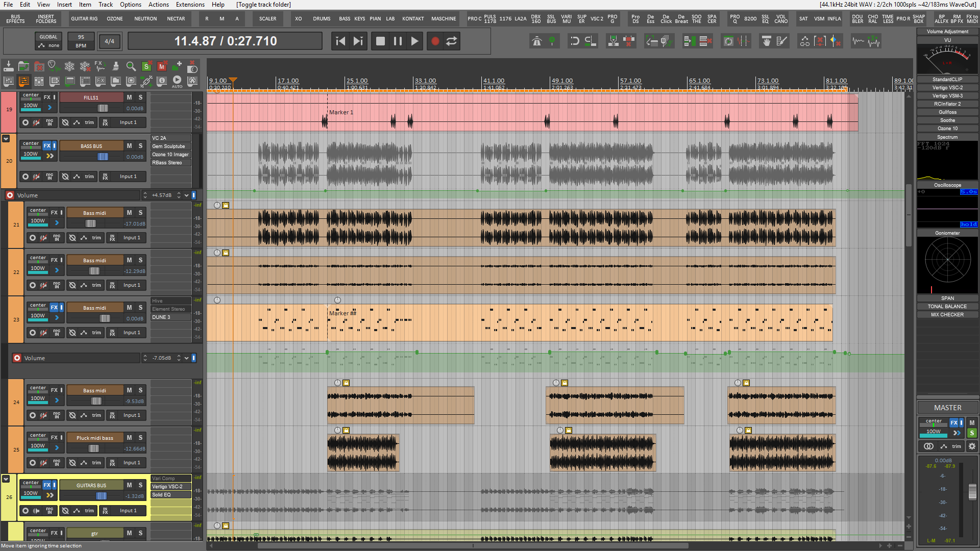Click the unmute all tracks icon
The width and height of the screenshot is (980, 551).
click(x=162, y=66)
